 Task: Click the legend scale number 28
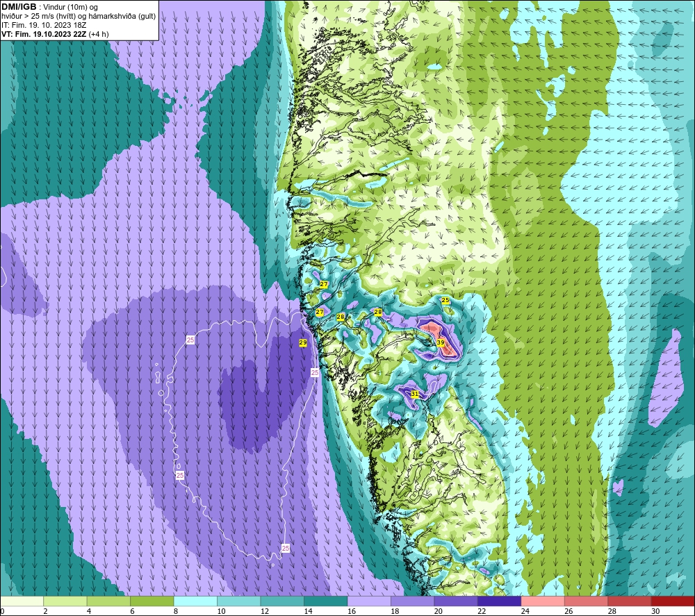[612, 611]
